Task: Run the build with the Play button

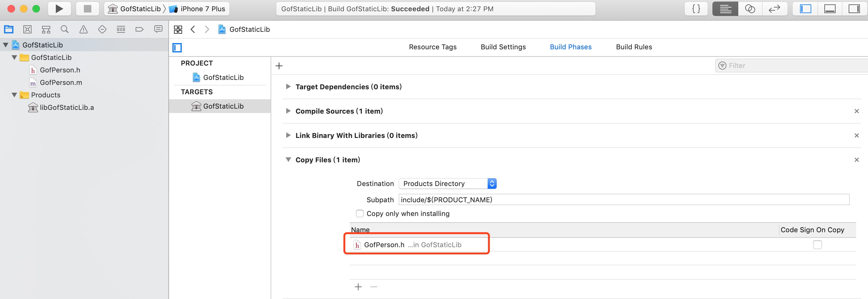Action: click(59, 9)
